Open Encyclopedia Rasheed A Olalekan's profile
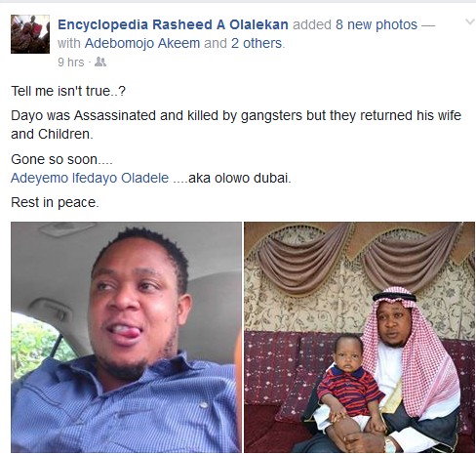 click(173, 24)
